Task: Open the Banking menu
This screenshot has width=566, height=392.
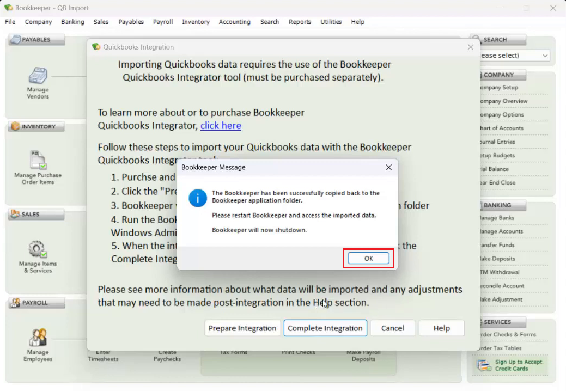Action: (72, 22)
